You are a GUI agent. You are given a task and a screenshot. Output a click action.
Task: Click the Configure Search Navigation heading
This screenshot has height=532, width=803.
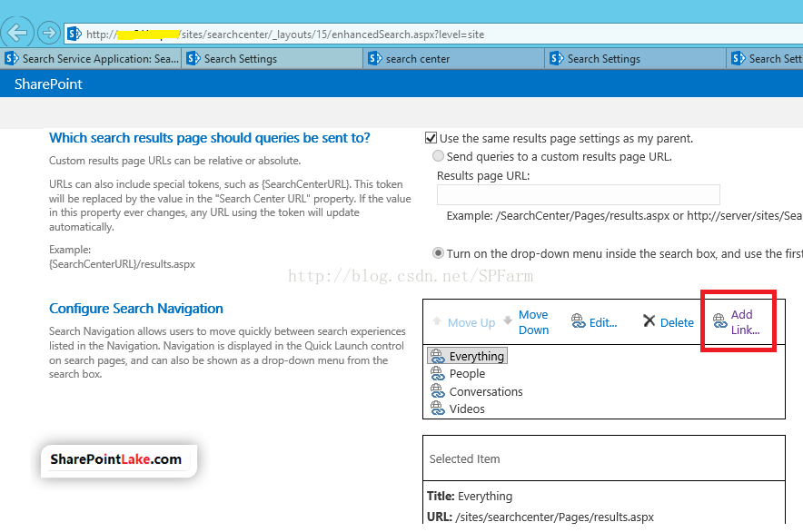pos(135,309)
